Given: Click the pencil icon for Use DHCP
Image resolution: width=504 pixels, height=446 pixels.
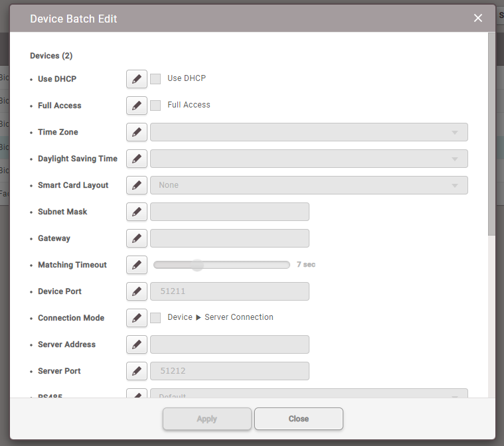Looking at the screenshot, I should 136,79.
